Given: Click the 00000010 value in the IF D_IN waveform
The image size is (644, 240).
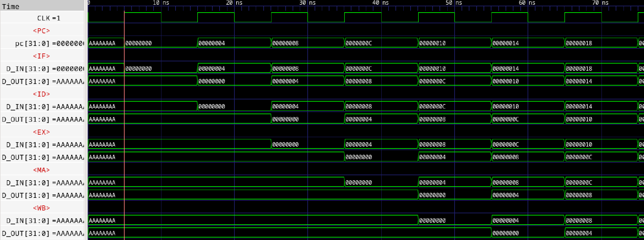Looking at the screenshot, I should click(x=432, y=69).
